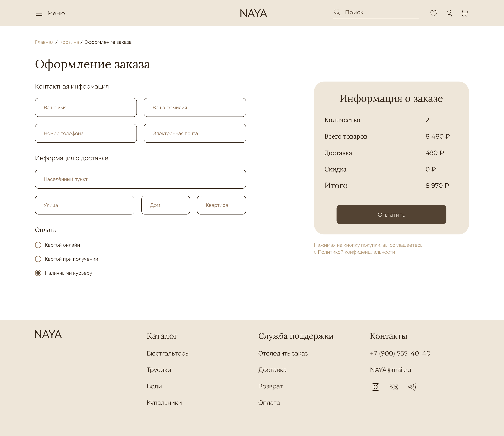This screenshot has height=436, width=504.
Task: Open Отследить заказ footer link
Action: (x=283, y=353)
